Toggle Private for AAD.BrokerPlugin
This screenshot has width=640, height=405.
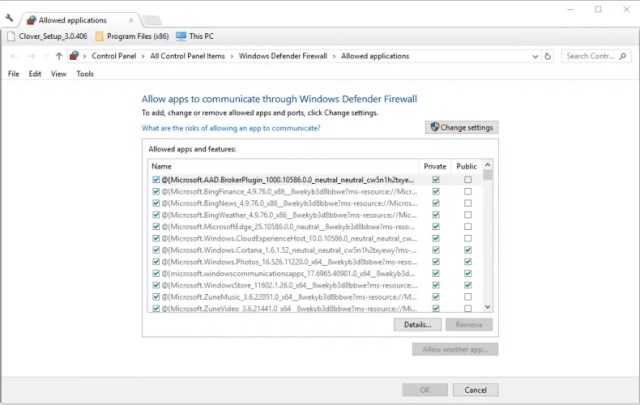436,180
